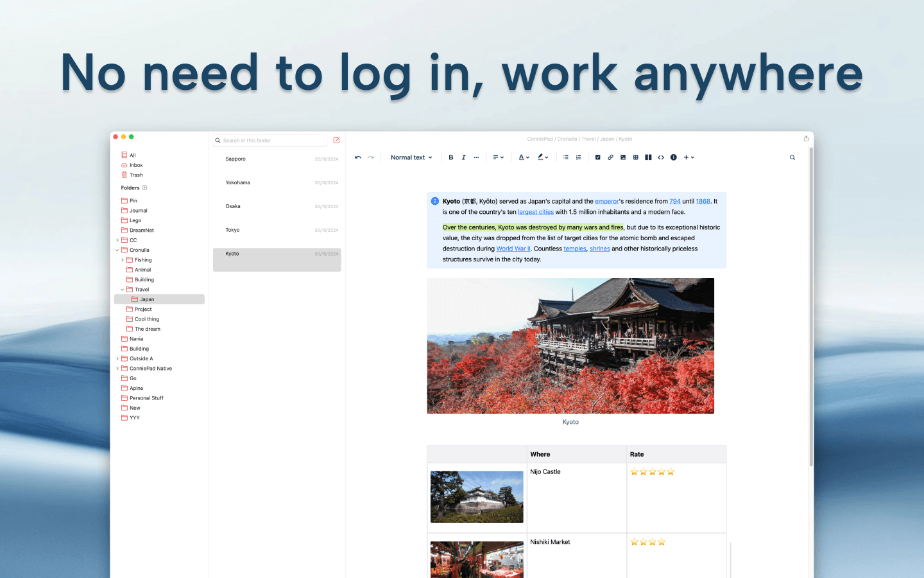Insert an image into the note
The image size is (924, 578).
click(623, 157)
